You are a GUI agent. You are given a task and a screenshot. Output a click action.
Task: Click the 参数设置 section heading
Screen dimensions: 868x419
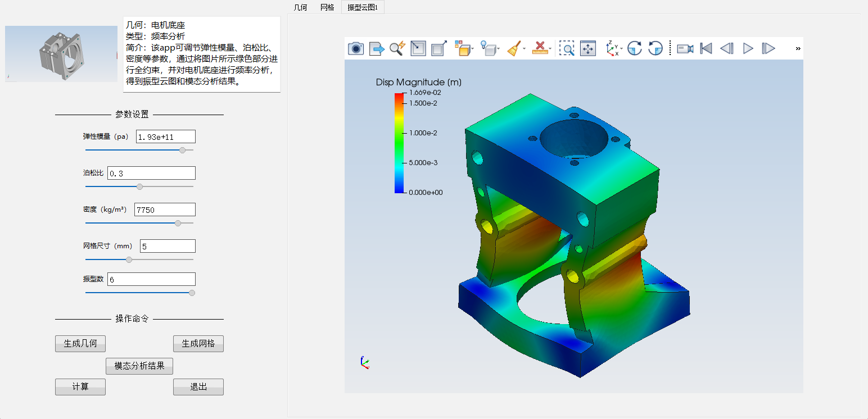tap(132, 115)
